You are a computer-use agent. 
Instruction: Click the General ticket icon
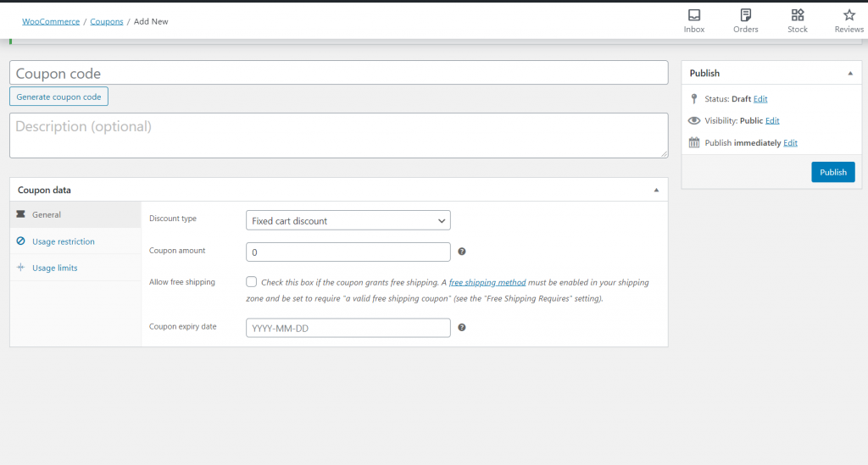tap(20, 214)
